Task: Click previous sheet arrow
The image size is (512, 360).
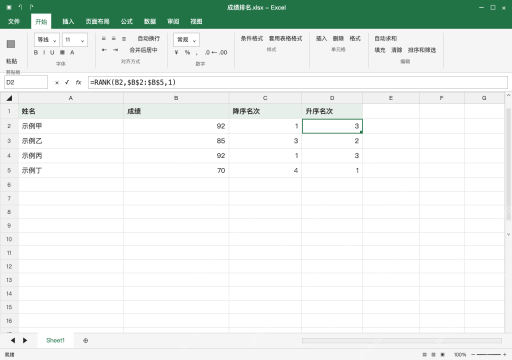Action: (13, 340)
